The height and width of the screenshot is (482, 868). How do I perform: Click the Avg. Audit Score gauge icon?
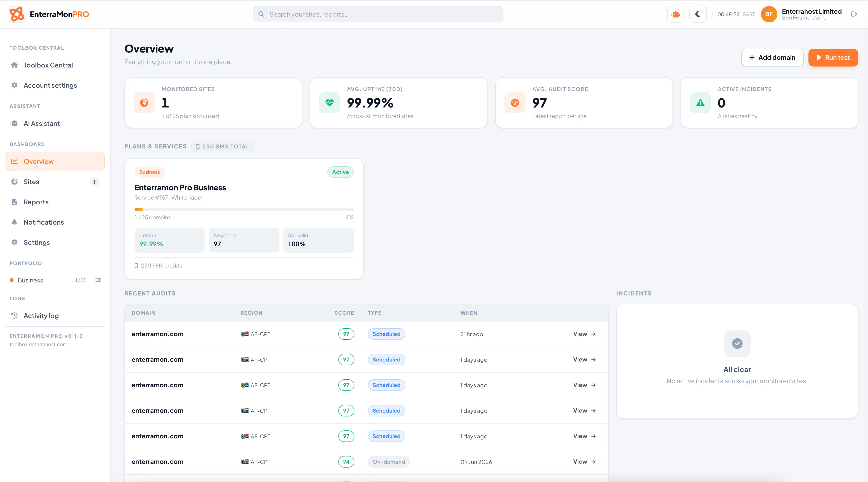[x=515, y=103]
